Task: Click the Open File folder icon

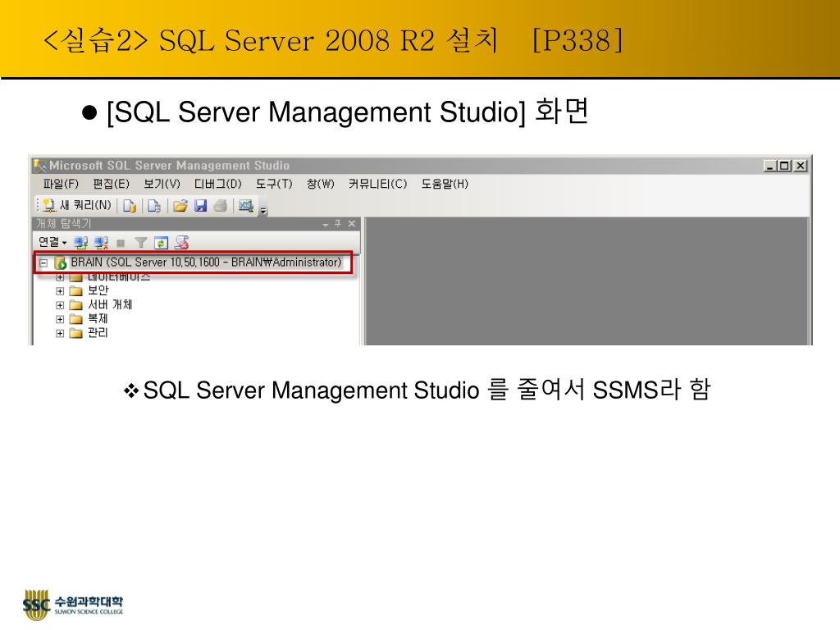Action: pos(180,206)
